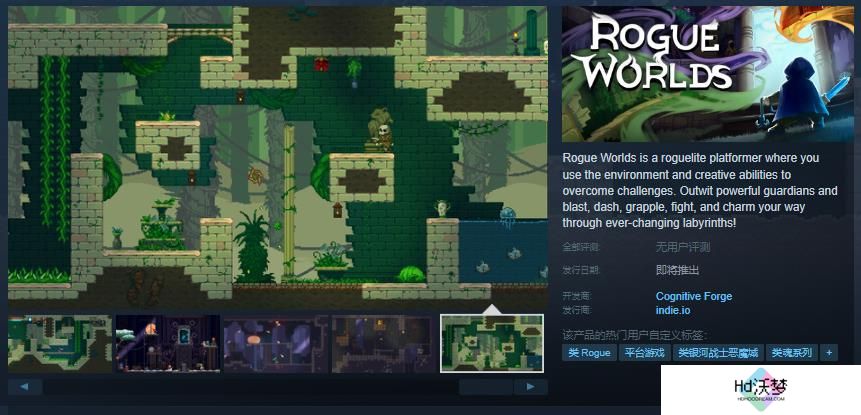This screenshot has width=861, height=415.
Task: Click the 无用户评测 review summary text
Action: [x=683, y=248]
